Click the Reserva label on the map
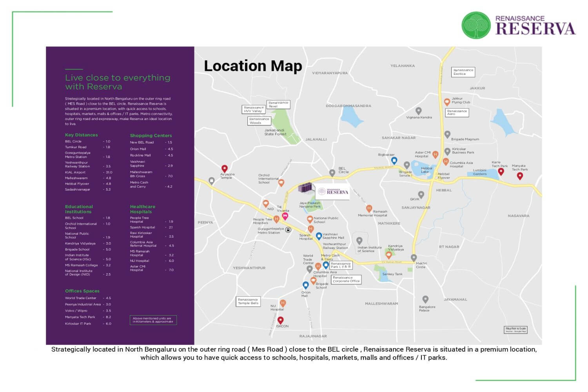 pos(333,192)
